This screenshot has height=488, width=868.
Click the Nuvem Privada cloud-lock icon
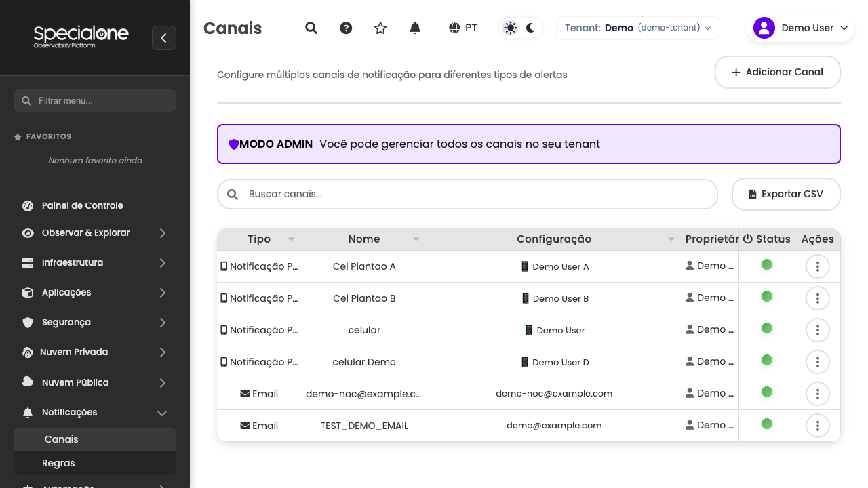pyautogui.click(x=28, y=352)
